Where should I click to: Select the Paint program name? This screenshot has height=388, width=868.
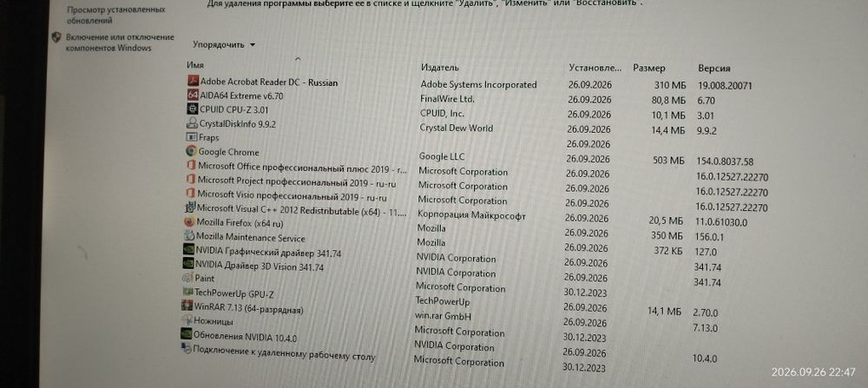pos(204,279)
